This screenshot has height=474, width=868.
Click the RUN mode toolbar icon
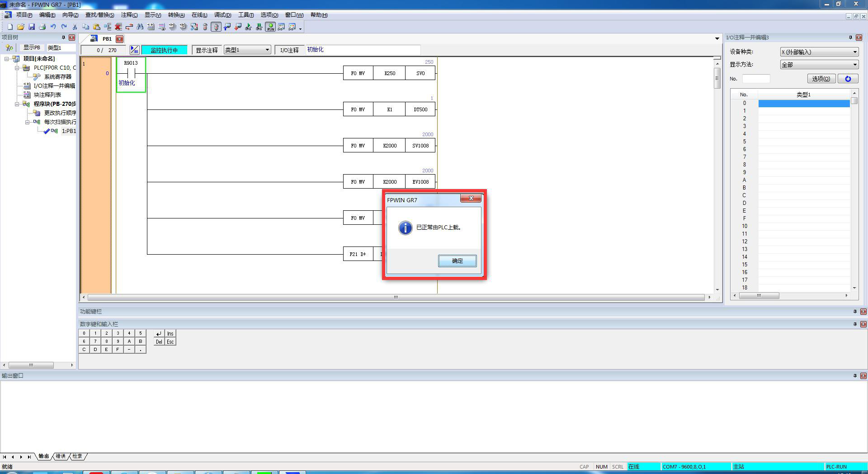(270, 27)
